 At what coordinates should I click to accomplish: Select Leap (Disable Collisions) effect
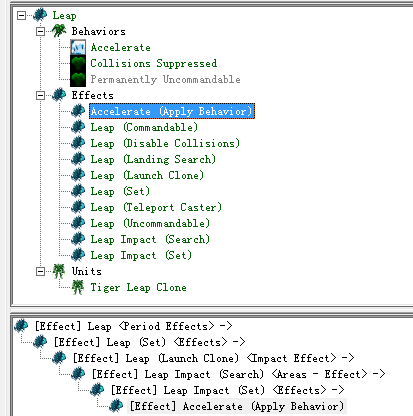tap(165, 143)
